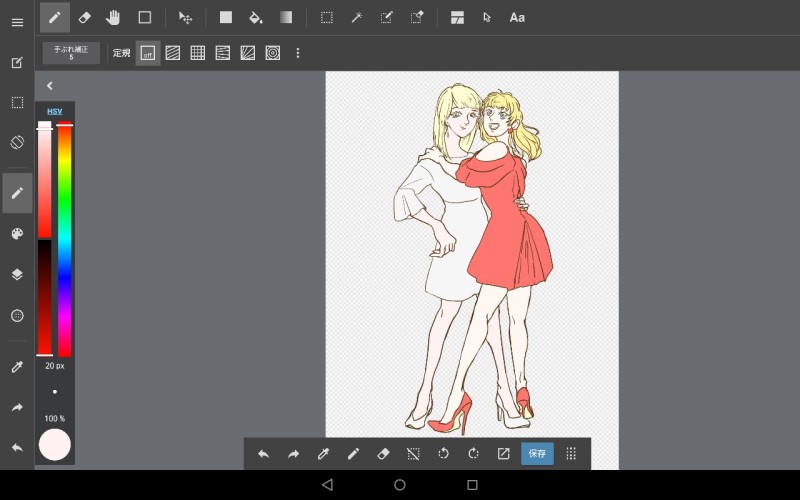The image size is (800, 500).
Task: Open the 手ぶれ補正 stabilizer setting
Action: pos(71,53)
